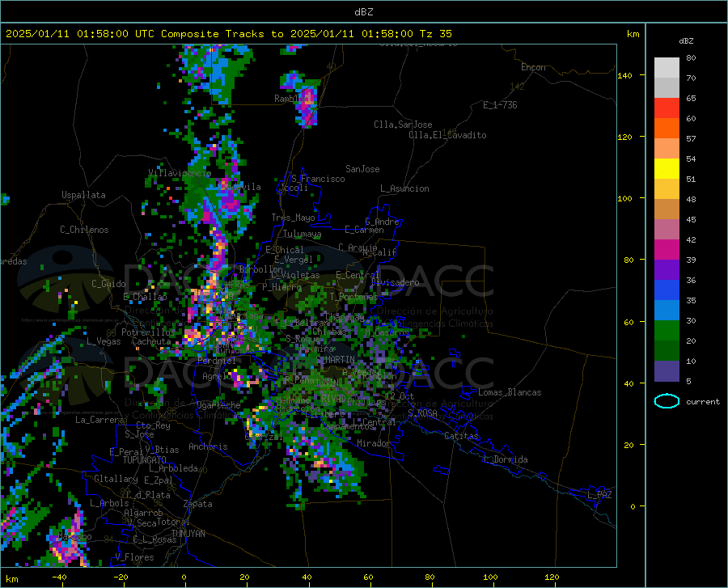This screenshot has width=728, height=588.
Task: Click the 'Clla.SanJose' map label
Action: point(403,125)
